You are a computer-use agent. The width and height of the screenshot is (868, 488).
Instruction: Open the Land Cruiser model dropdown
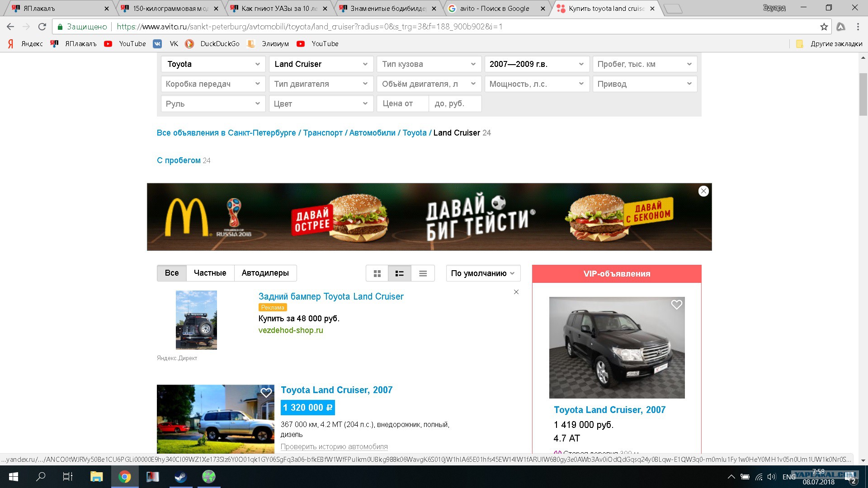[321, 64]
